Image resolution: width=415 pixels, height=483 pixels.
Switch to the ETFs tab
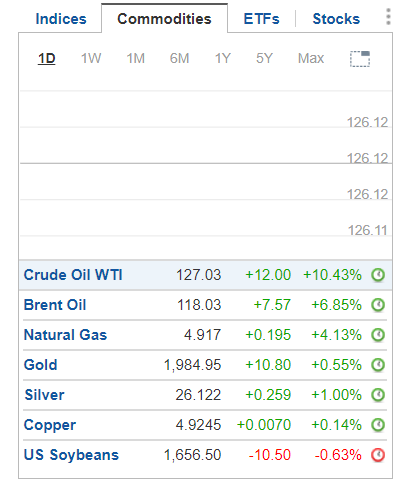pos(262,19)
